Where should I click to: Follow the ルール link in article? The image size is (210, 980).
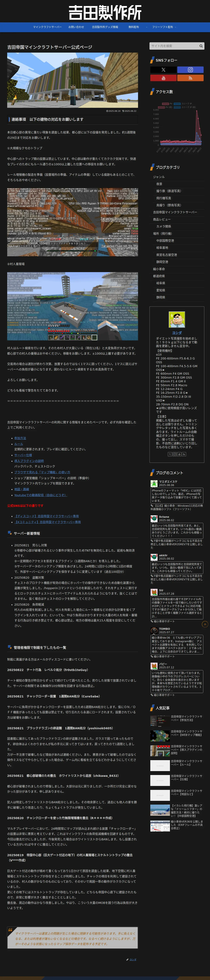click(19, 444)
